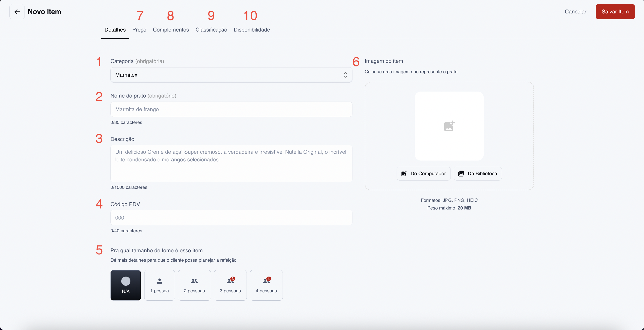Choose the 1 pessoa label

[x=159, y=291]
